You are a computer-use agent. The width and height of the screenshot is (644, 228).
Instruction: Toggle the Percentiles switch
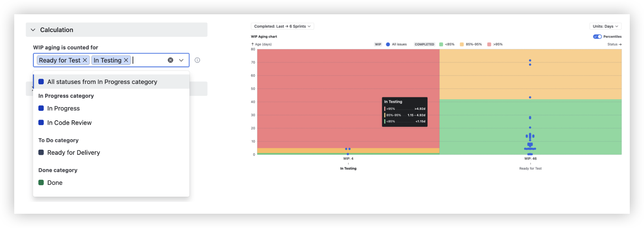[597, 36]
